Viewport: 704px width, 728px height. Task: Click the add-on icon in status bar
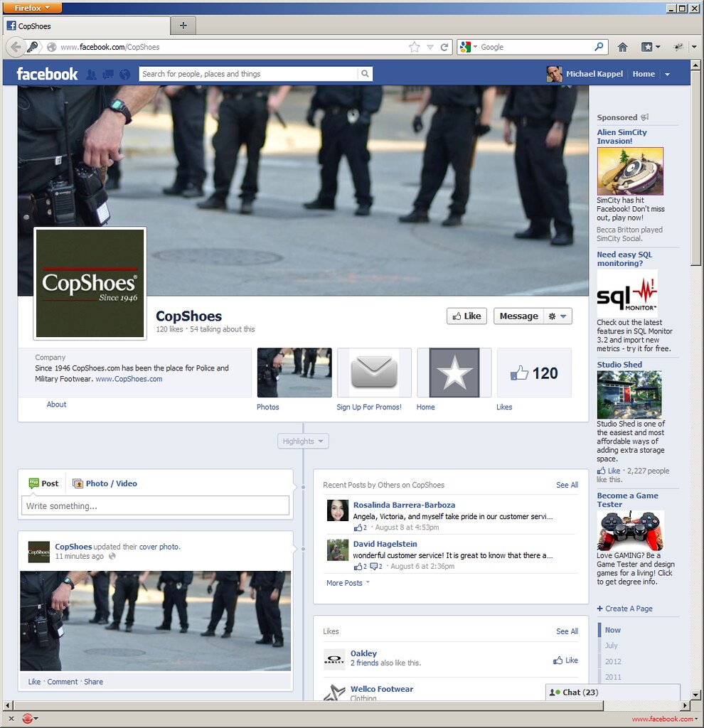(28, 719)
